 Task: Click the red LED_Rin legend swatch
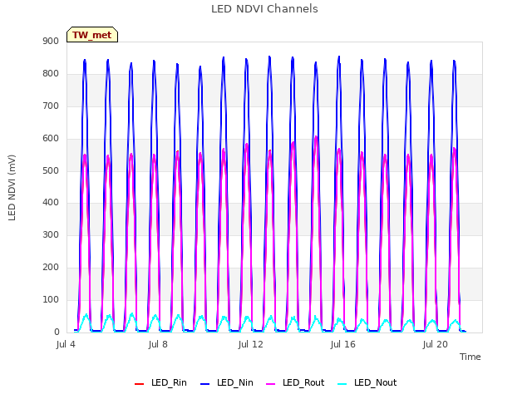point(139,384)
